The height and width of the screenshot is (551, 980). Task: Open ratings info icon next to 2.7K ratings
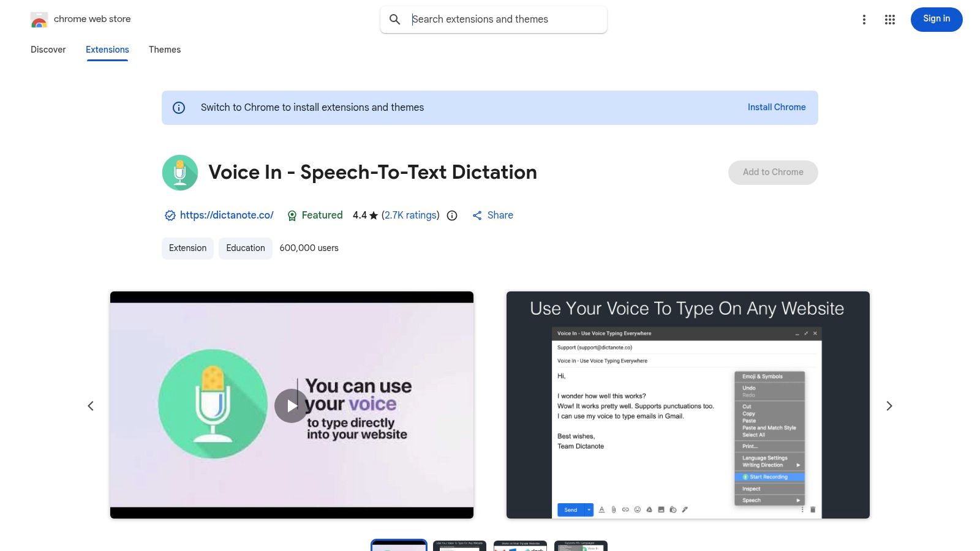point(452,216)
